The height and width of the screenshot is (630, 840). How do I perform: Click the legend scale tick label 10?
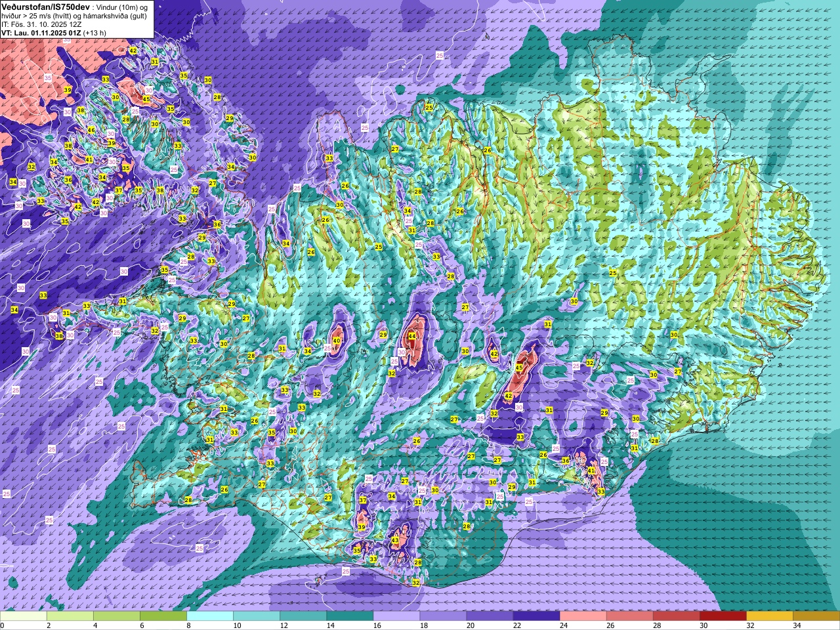[x=237, y=625]
